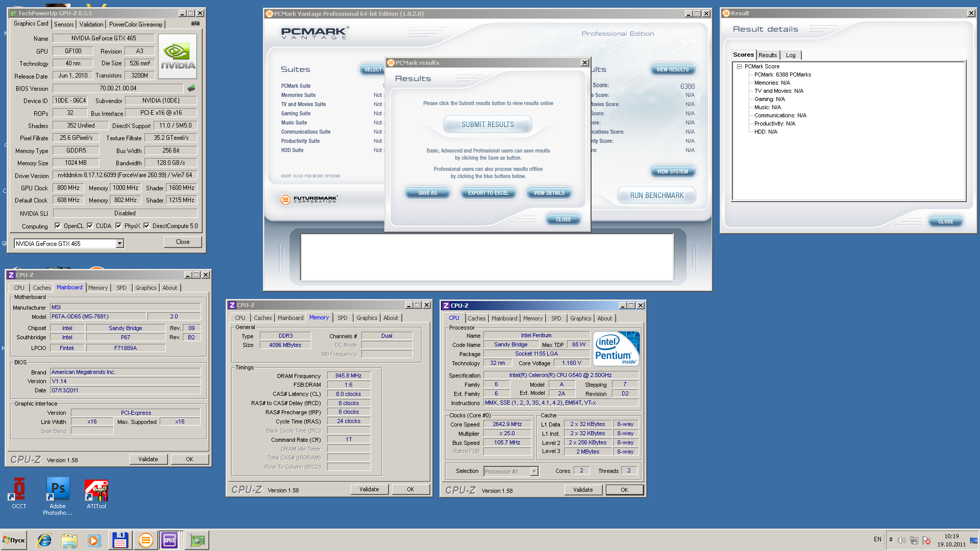Click CLOSE in Result details window
This screenshot has height=551, width=980.
coord(946,221)
